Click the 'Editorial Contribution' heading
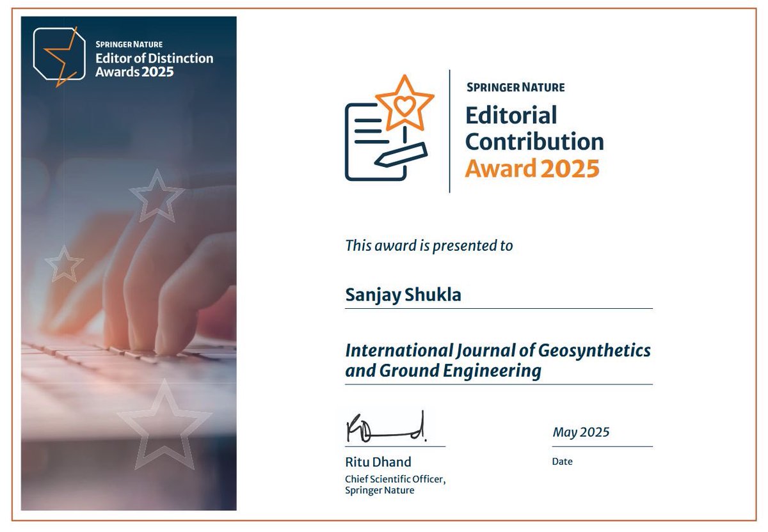 coord(534,129)
